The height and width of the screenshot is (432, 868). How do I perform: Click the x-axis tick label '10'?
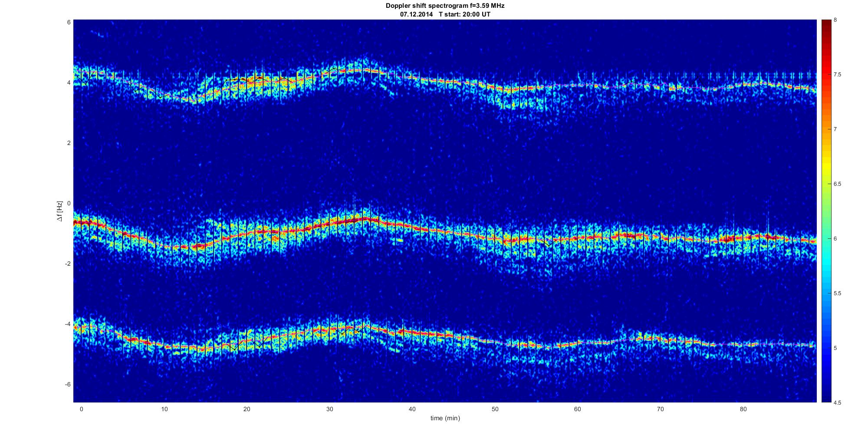click(x=164, y=409)
